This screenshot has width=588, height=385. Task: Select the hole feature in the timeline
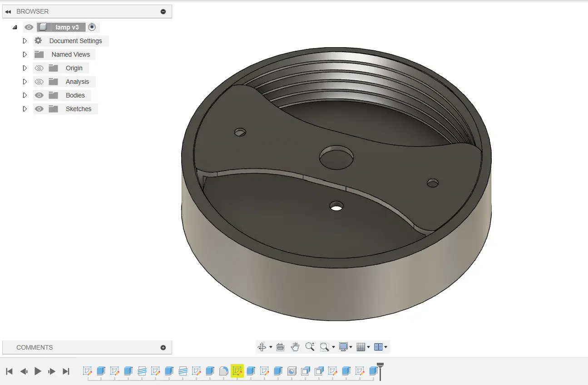coord(292,371)
